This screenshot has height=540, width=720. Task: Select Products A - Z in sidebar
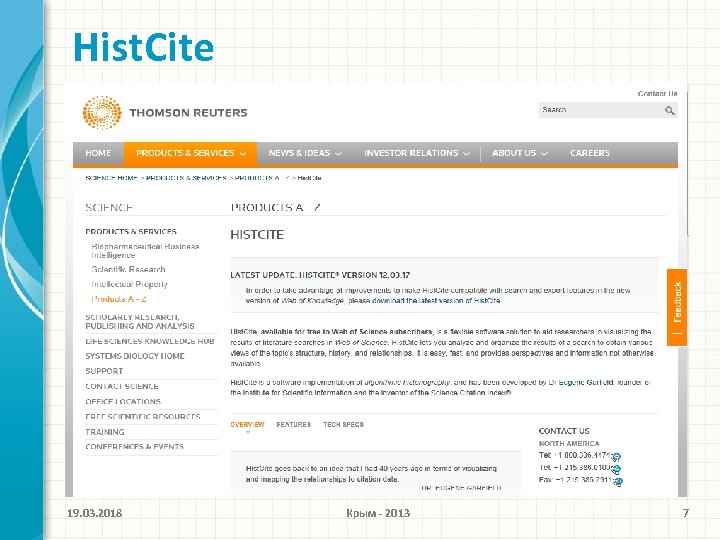coord(119,299)
